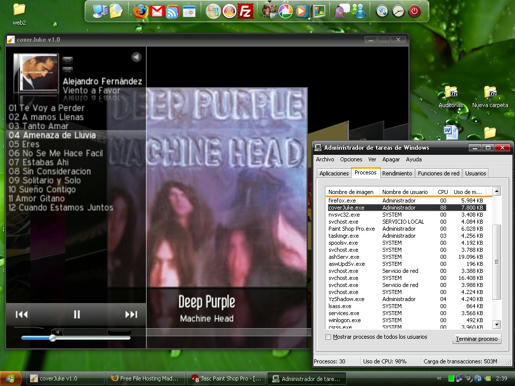This screenshot has height=386, width=515.
Task: Open Windows Media Player dock icon
Action: (301, 12)
